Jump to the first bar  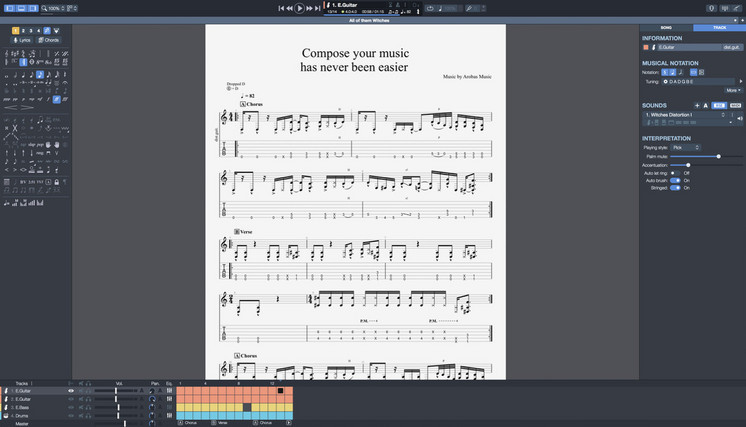(281, 8)
